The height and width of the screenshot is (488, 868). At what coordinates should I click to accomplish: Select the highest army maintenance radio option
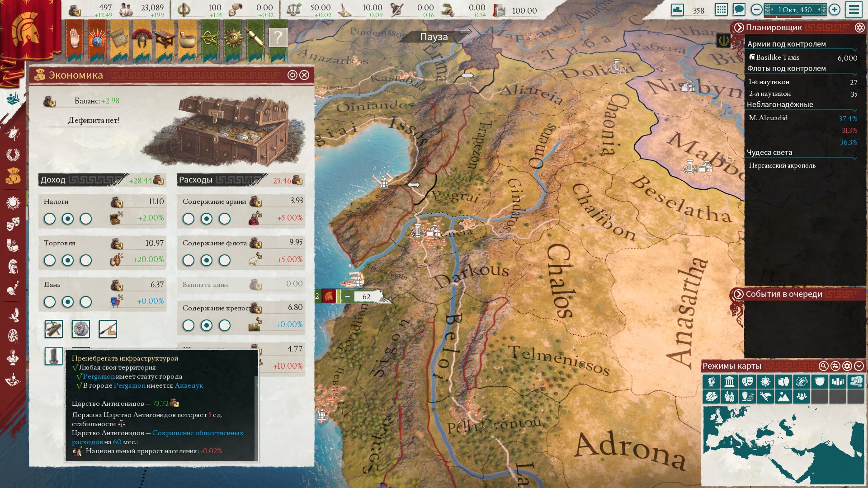(225, 219)
